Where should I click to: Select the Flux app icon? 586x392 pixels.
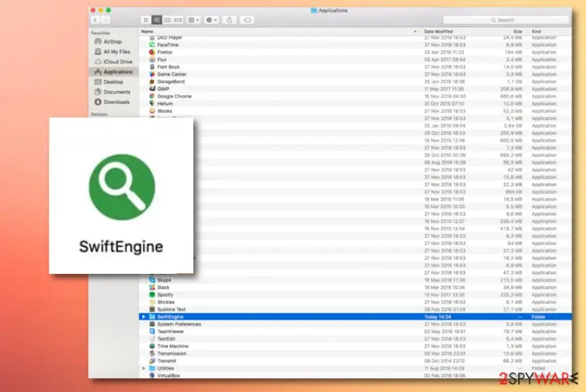tap(152, 60)
